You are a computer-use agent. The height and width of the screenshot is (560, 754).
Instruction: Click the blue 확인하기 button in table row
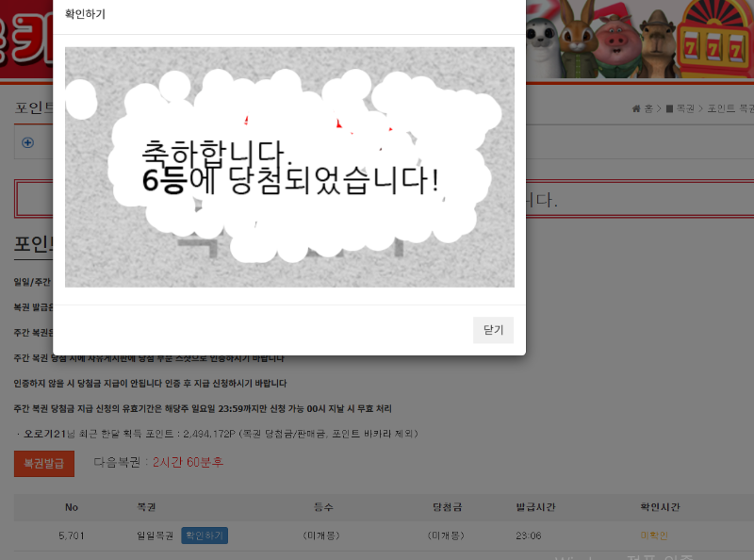205,535
